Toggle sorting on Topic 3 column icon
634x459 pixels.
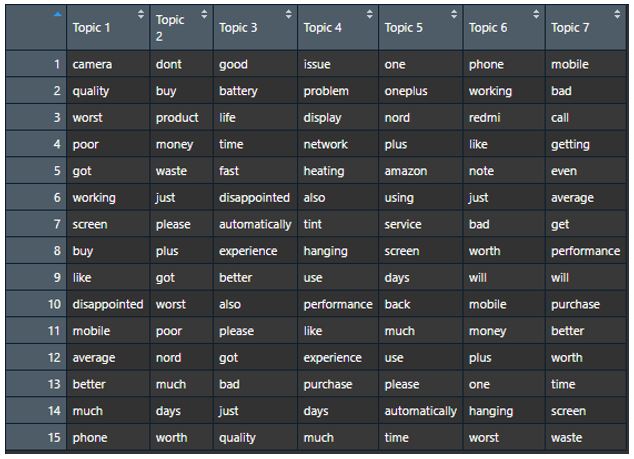[x=289, y=14]
